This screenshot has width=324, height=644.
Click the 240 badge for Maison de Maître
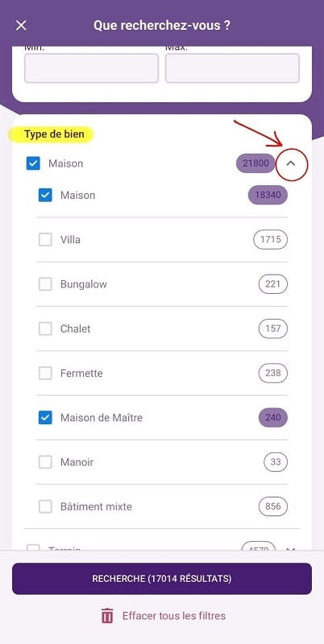pos(273,418)
